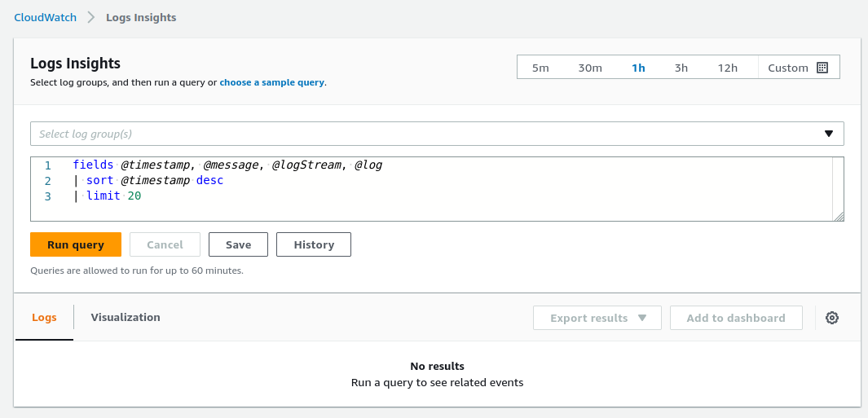Go to CloudWatch breadcrumb link
Viewport: 868px width, 418px height.
[46, 17]
